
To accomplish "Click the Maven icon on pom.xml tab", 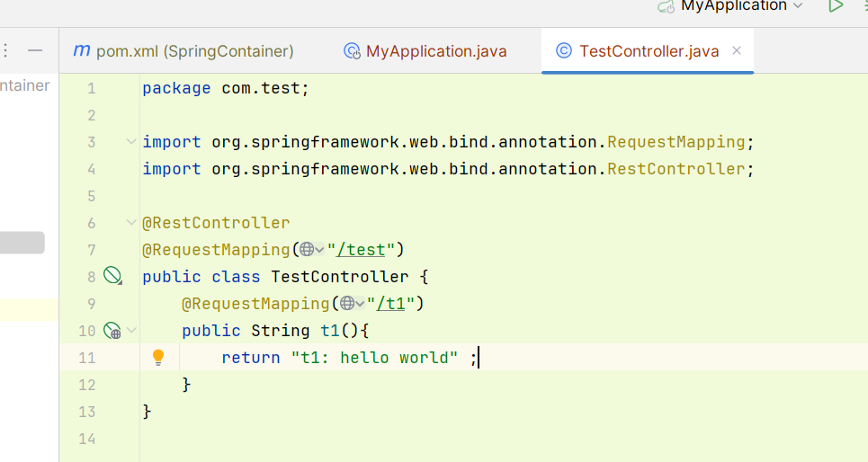I will tap(81, 51).
